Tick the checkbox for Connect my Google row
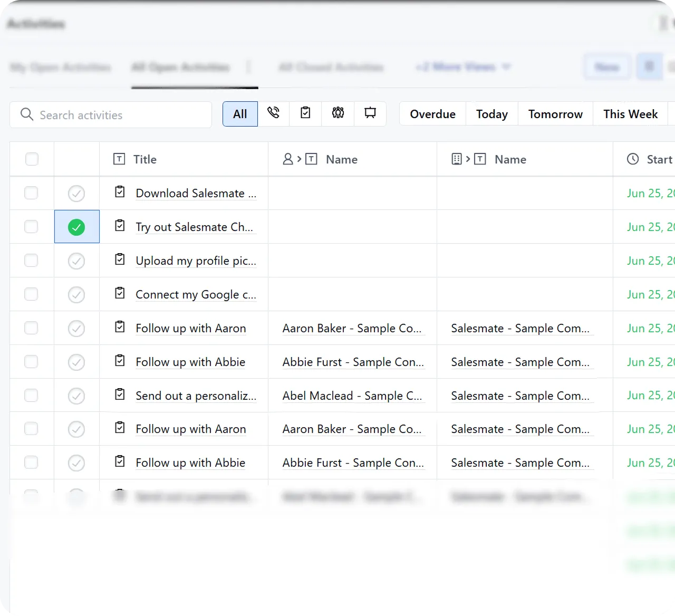675x616 pixels. [31, 294]
